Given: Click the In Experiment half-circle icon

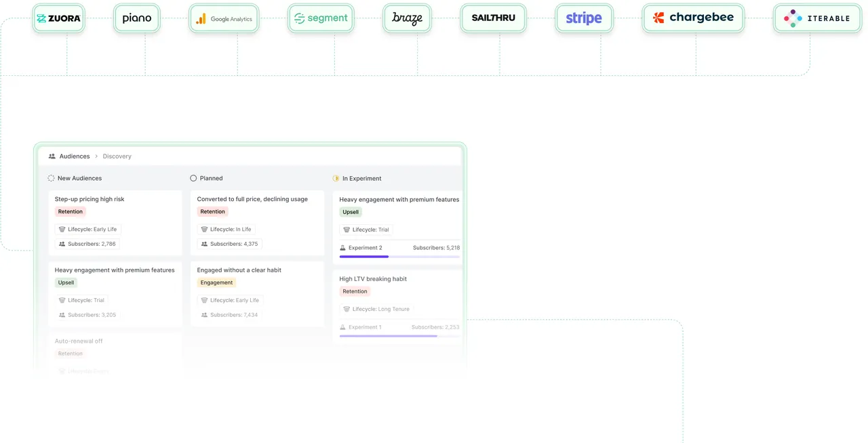Looking at the screenshot, I should pos(336,178).
